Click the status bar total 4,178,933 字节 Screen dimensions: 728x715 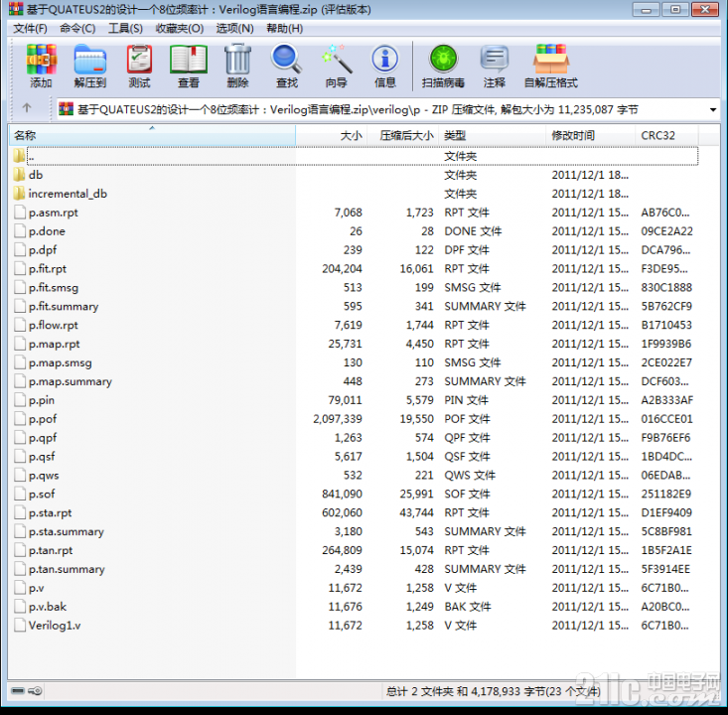[510, 691]
